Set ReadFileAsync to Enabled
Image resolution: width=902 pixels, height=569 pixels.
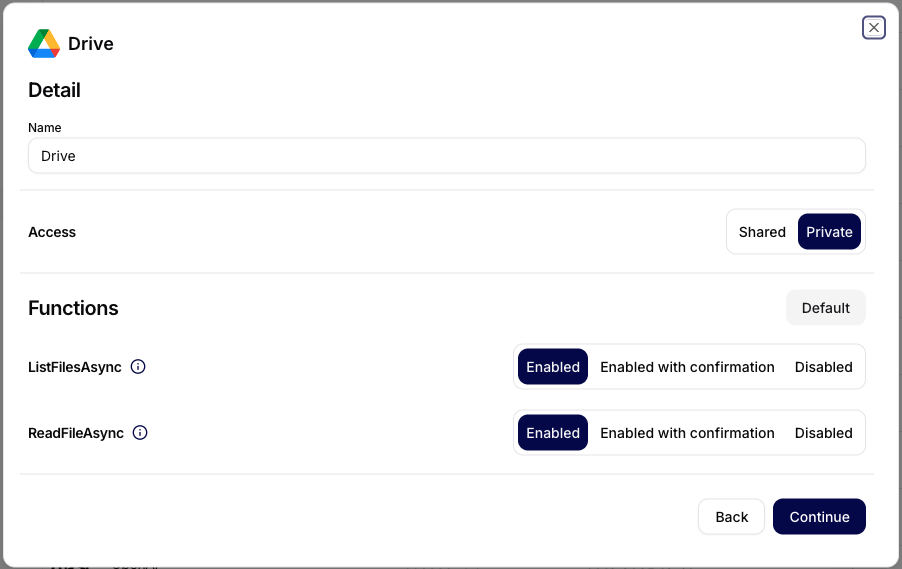[553, 433]
